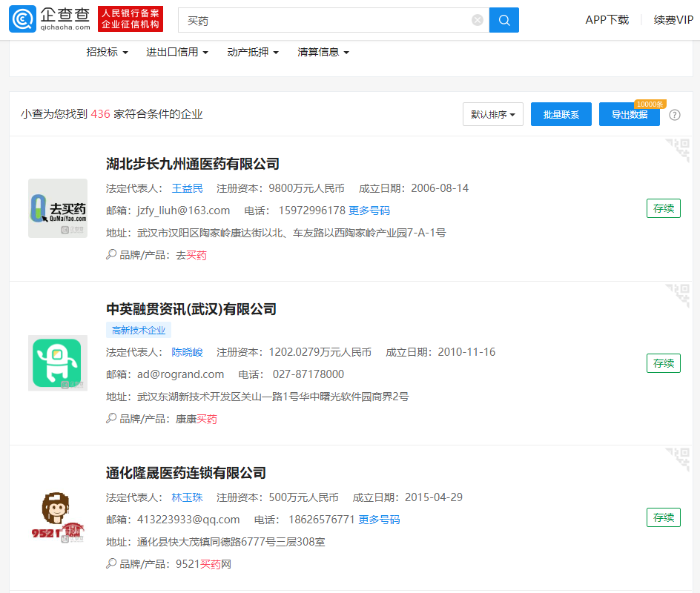Image resolution: width=700 pixels, height=593 pixels.
Task: Click the blue search magnifier button
Action: coord(504,20)
